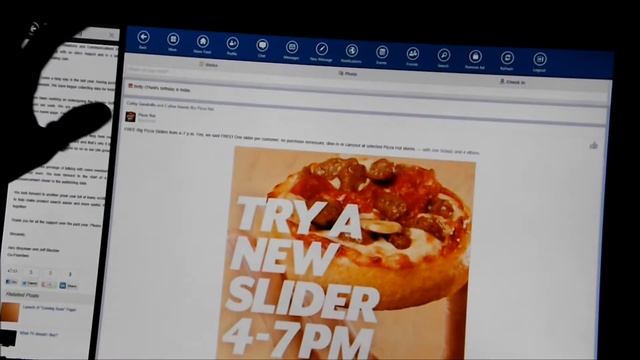Select the Status tab
This screenshot has height=360, width=640.
[209, 64]
